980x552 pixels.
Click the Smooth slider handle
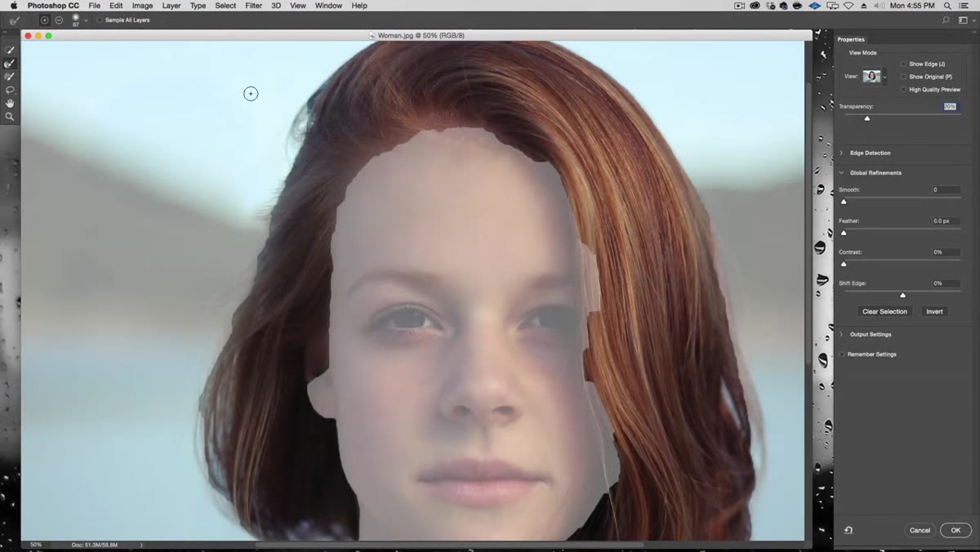(844, 201)
